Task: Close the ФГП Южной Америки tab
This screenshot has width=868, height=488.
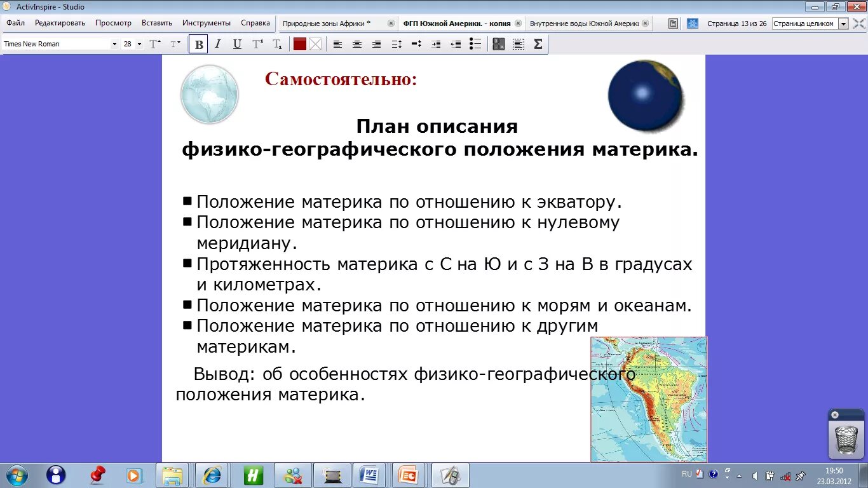Action: click(x=518, y=23)
